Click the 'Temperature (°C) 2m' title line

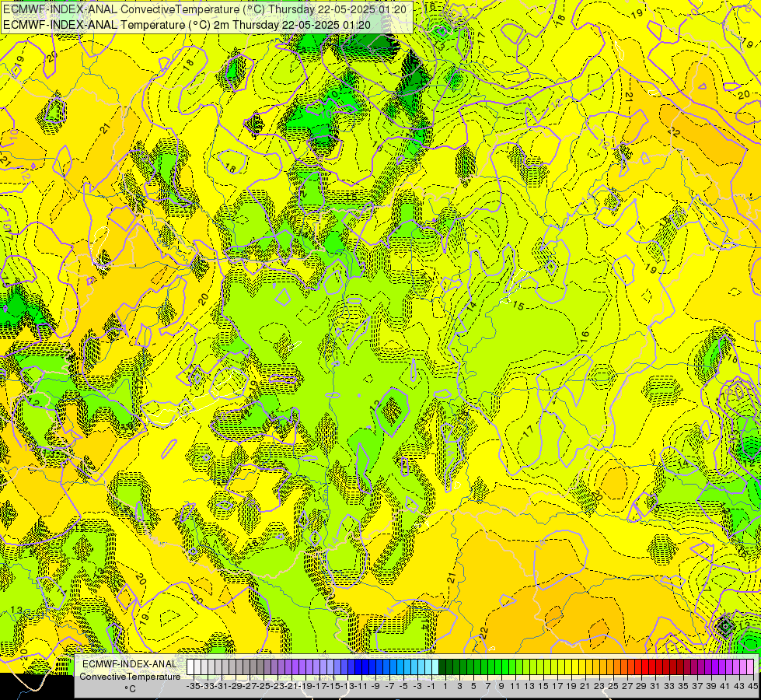pyautogui.click(x=187, y=25)
